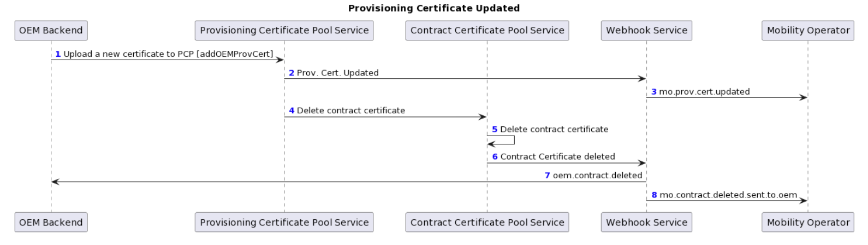Click the self-loop arrow under step 5
The width and height of the screenshot is (868, 245).
click(501, 141)
